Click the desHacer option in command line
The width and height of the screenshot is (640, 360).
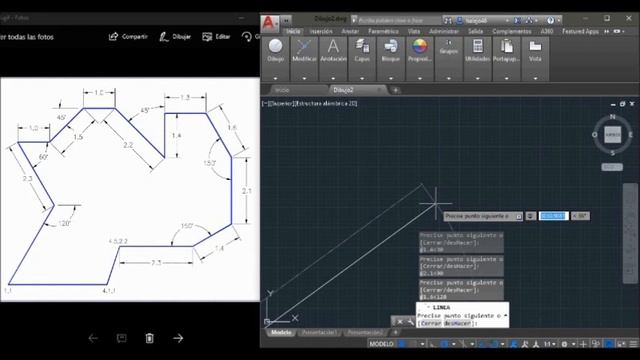click(458, 323)
